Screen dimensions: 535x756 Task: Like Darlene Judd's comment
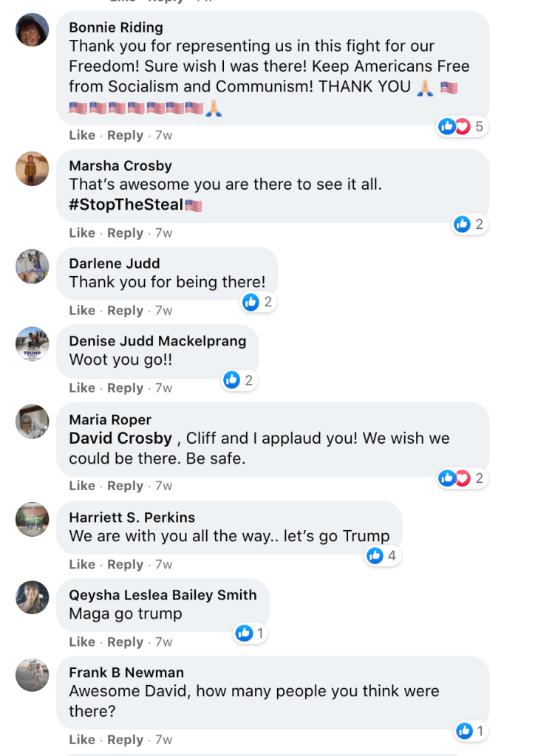(x=82, y=311)
